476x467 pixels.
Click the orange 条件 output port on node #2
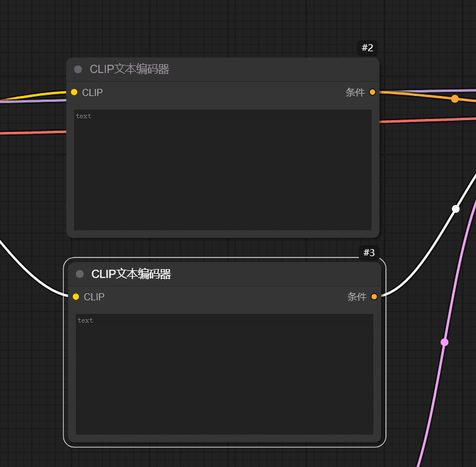(372, 92)
